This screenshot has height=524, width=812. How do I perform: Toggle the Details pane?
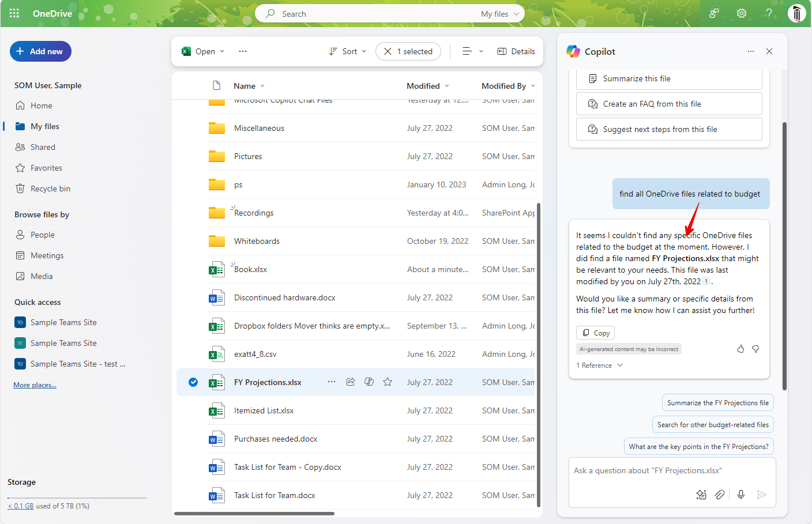coord(516,51)
